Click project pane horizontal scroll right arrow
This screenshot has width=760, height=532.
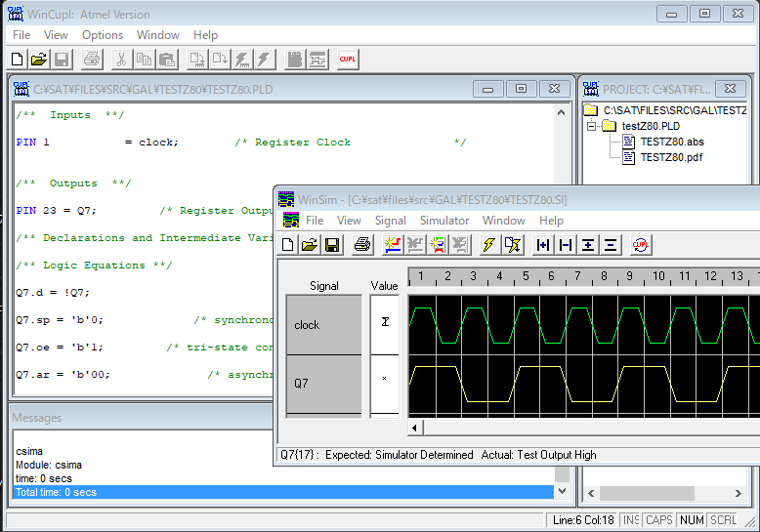coord(738,493)
